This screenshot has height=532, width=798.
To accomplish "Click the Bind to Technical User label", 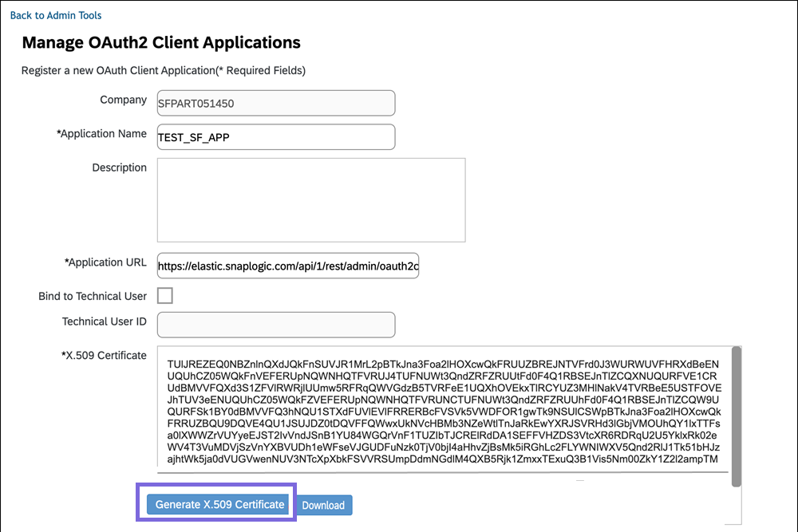I will (x=93, y=296).
